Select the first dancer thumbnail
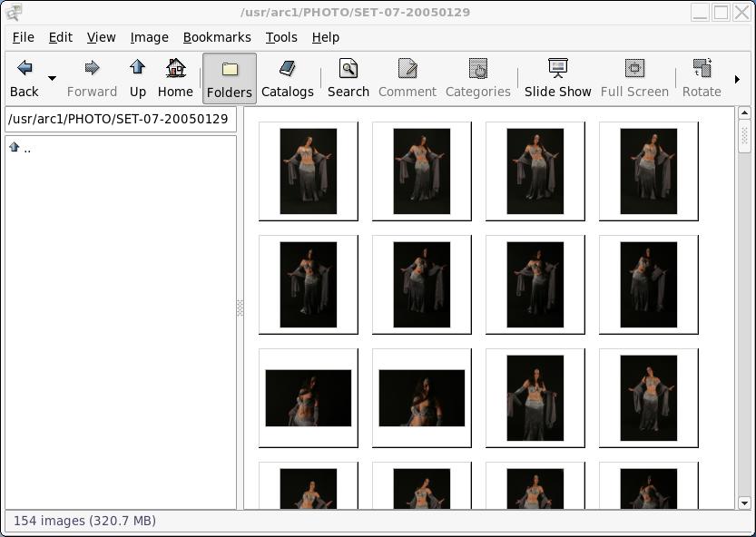This screenshot has width=756, height=537. [309, 171]
